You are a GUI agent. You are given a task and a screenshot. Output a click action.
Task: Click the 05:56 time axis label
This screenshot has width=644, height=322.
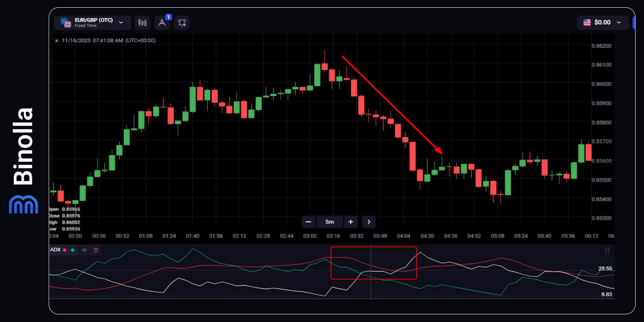[568, 236]
